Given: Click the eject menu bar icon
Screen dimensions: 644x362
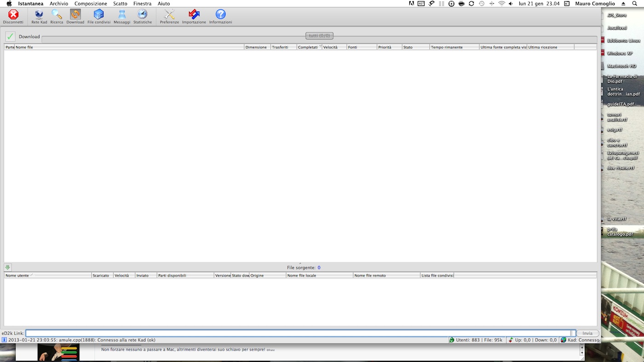Looking at the screenshot, I should pyautogui.click(x=623, y=4).
